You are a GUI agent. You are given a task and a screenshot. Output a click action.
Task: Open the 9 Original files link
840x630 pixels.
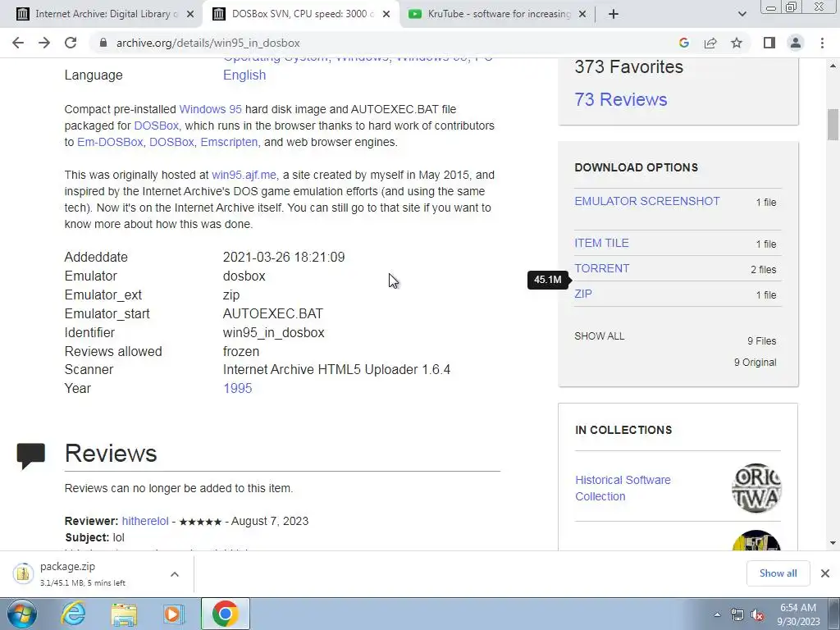(755, 362)
